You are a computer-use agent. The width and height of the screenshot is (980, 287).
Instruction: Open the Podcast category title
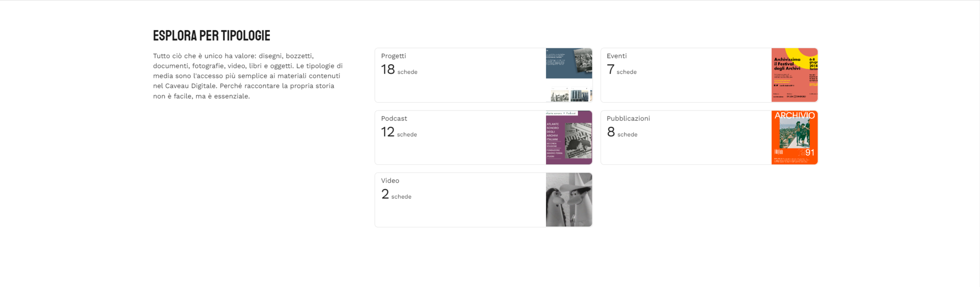click(x=394, y=119)
